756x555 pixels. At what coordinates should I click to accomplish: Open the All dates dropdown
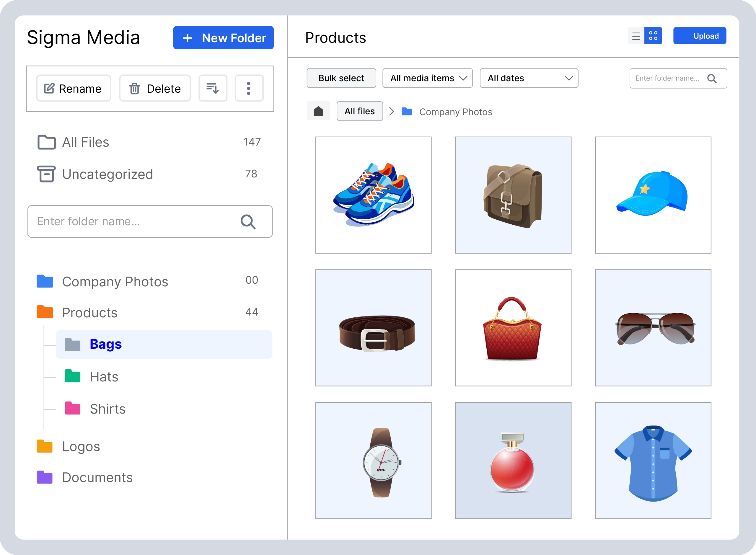(x=529, y=78)
